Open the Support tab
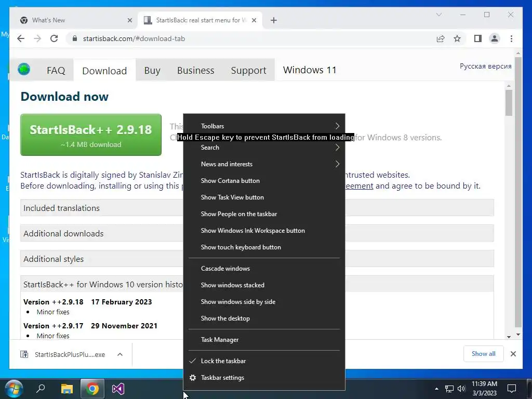 (248, 71)
